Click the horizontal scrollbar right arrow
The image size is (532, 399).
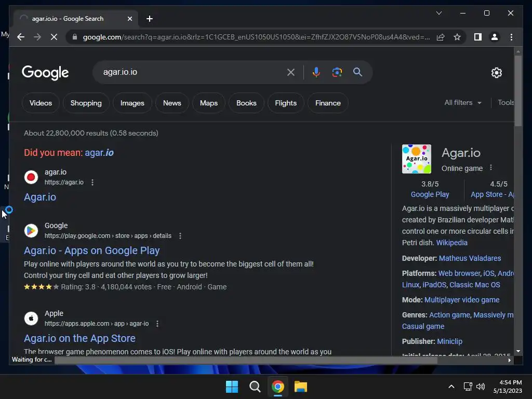point(509,361)
